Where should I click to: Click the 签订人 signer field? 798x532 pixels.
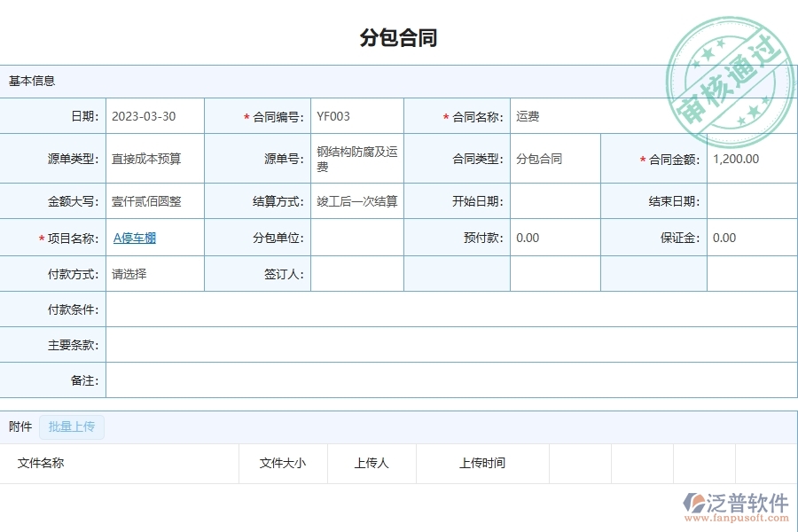click(x=355, y=274)
